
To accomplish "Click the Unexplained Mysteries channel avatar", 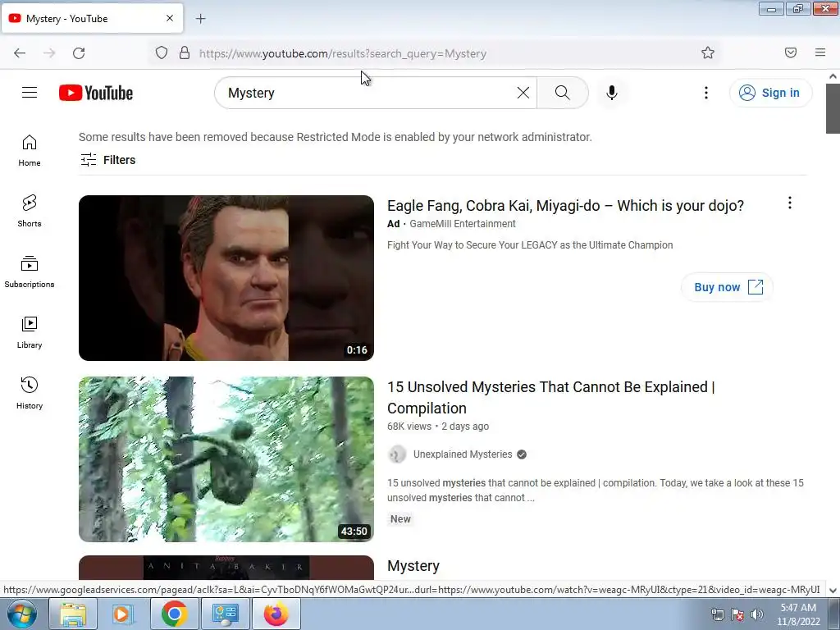I will [397, 454].
